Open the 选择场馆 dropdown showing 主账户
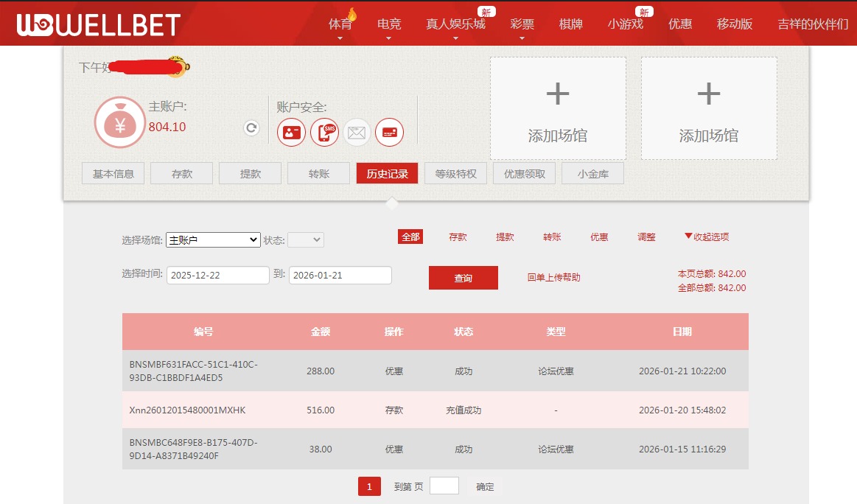The height and width of the screenshot is (504, 857). (213, 240)
